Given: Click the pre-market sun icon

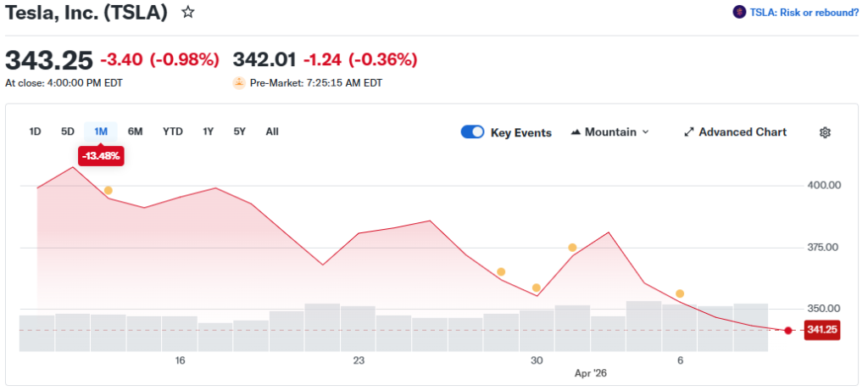Looking at the screenshot, I should pos(239,83).
